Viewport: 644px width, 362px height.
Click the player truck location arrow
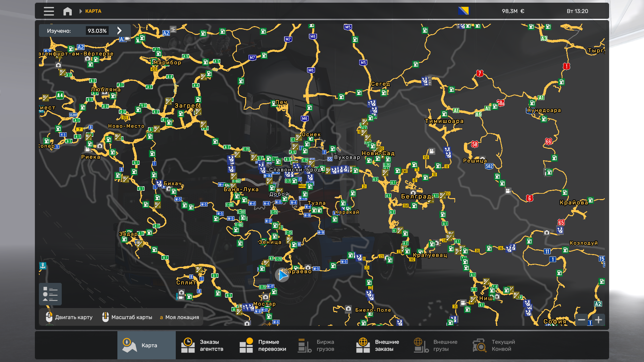282,275
